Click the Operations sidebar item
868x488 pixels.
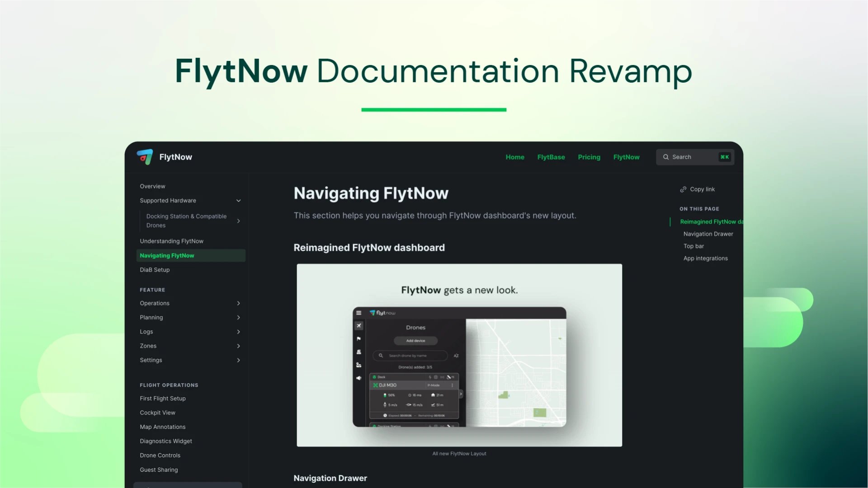[x=155, y=303]
